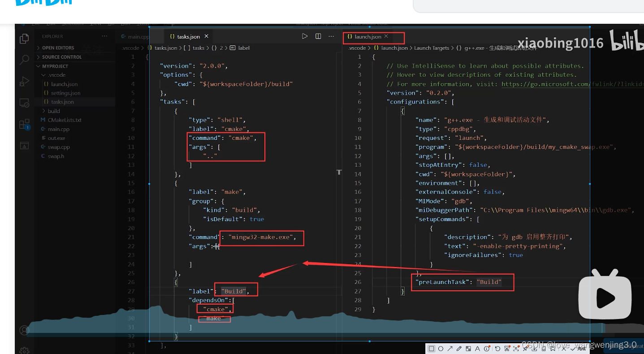
Task: Select the text annotation tool
Action: point(478,349)
